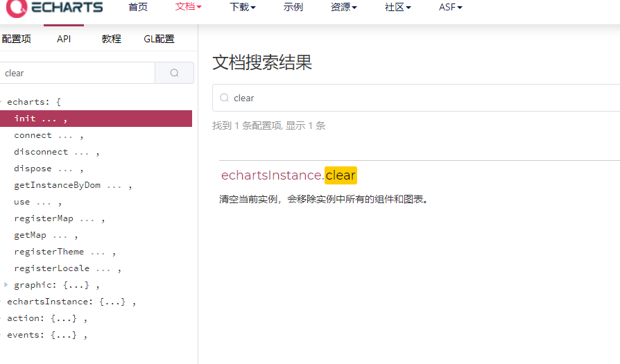Open the events: {...} tree node
The height and width of the screenshot is (364, 620).
[x=47, y=335]
